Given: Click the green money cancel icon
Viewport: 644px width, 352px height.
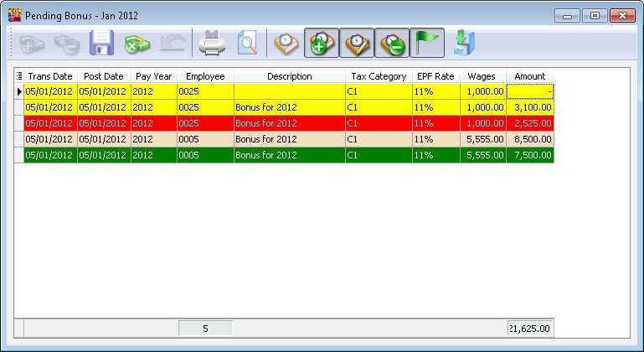Looking at the screenshot, I should pyautogui.click(x=137, y=44).
